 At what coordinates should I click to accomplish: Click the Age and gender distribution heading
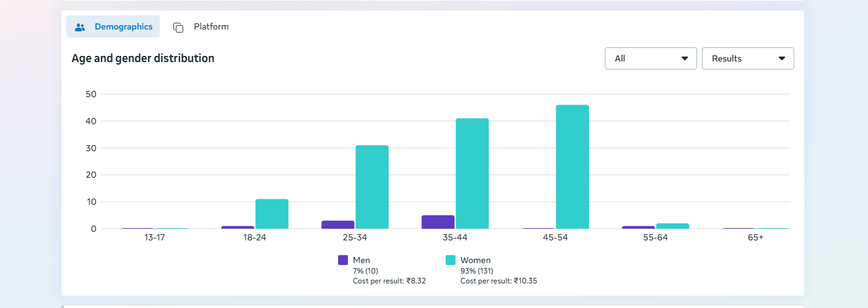pos(143,58)
